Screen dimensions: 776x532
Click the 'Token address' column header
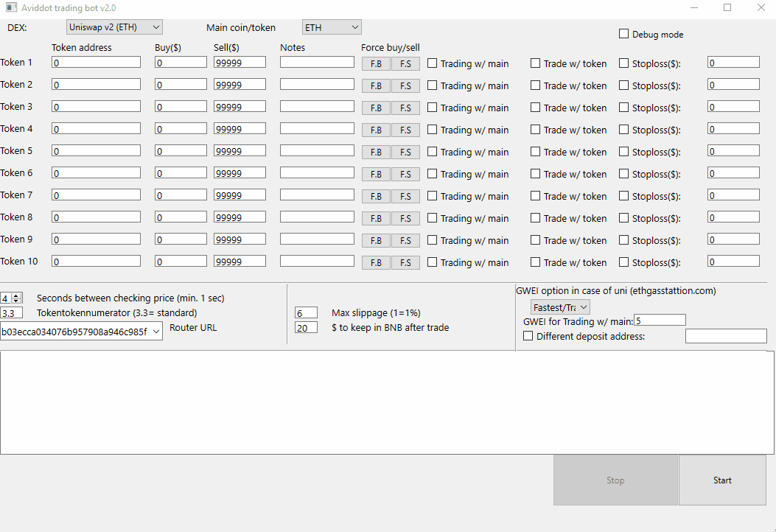pos(82,47)
